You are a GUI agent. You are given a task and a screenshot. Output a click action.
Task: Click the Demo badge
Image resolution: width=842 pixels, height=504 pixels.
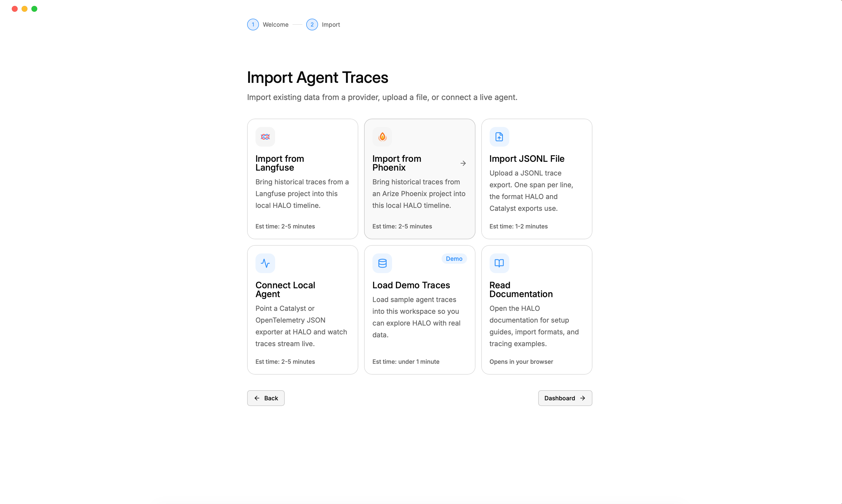pyautogui.click(x=454, y=258)
